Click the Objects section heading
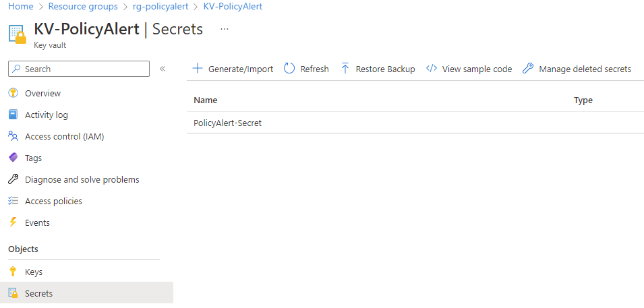 [23, 249]
